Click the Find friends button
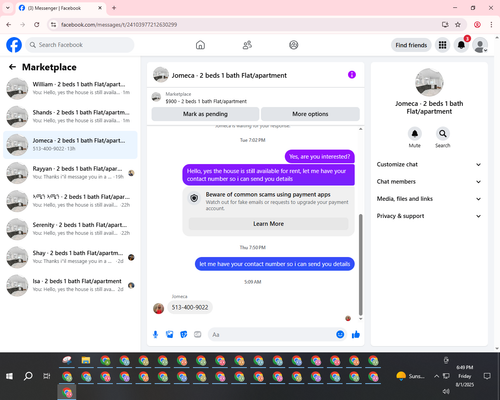Screen dimensions: 500x400 (x=411, y=45)
